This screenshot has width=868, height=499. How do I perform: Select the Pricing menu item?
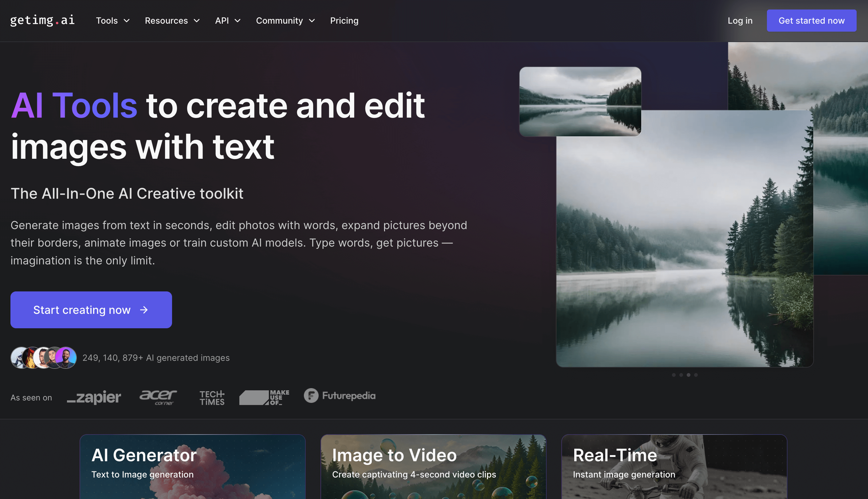344,21
